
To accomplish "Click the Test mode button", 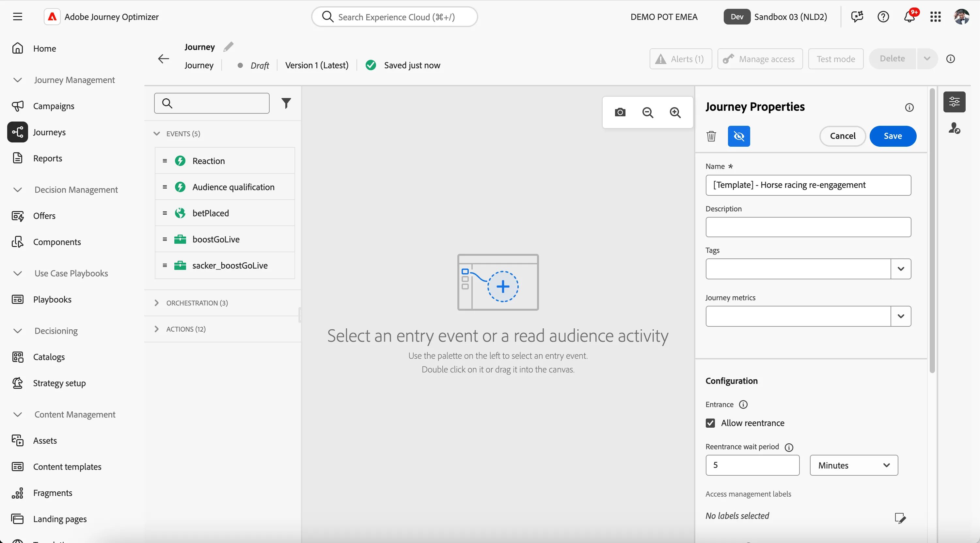I will point(836,58).
